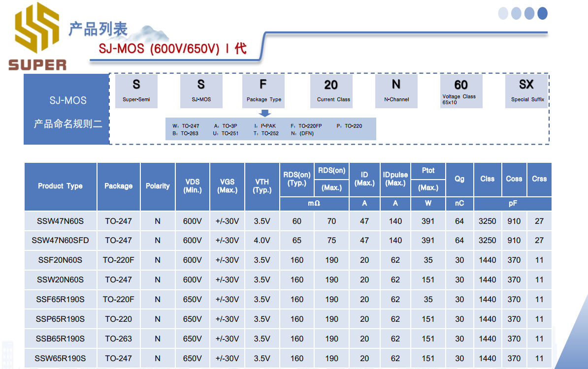588x369 pixels.
Task: Select product 'SSF65R190S' in the table
Action: click(61, 299)
